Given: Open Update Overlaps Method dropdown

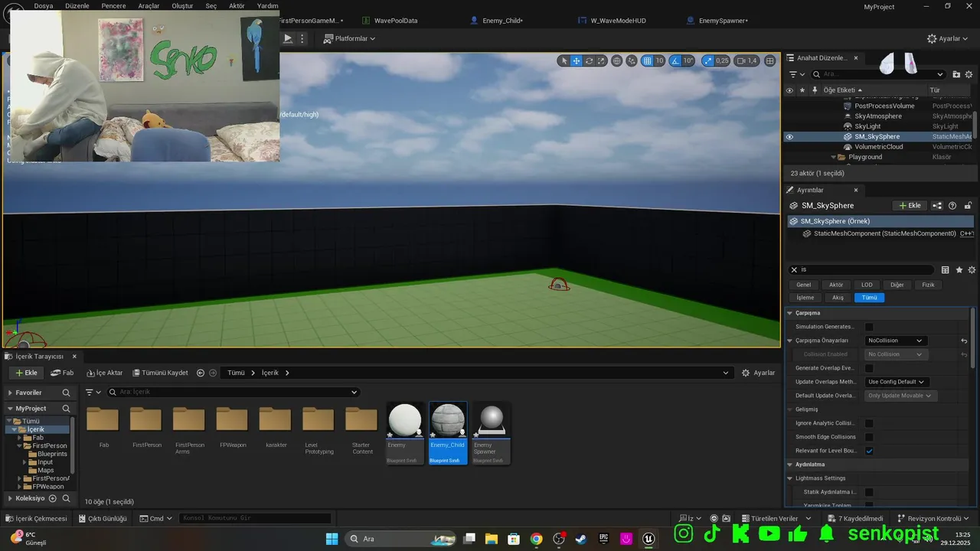Looking at the screenshot, I should 897,382.
